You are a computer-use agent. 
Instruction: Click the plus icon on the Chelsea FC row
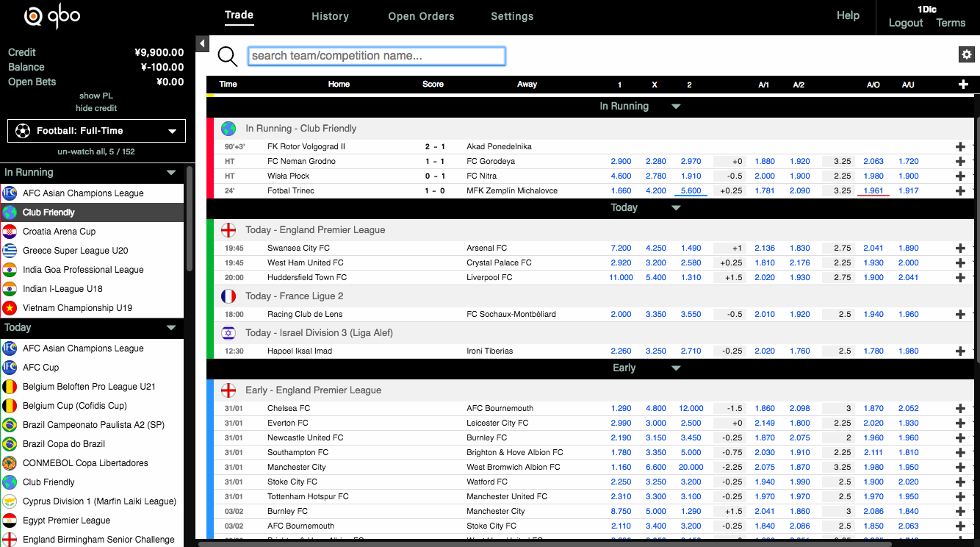coord(960,408)
